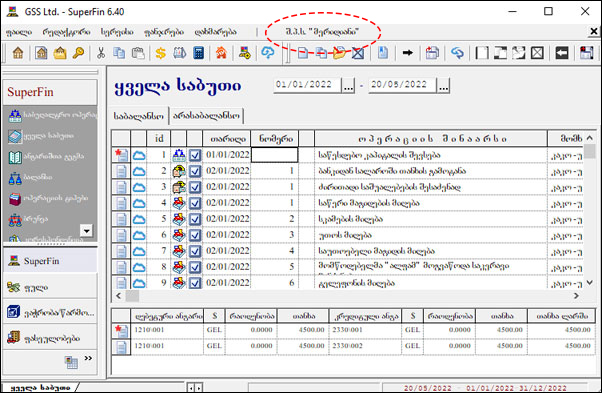Open ანგარიშთა გეგმა in the sidebar

46,157
